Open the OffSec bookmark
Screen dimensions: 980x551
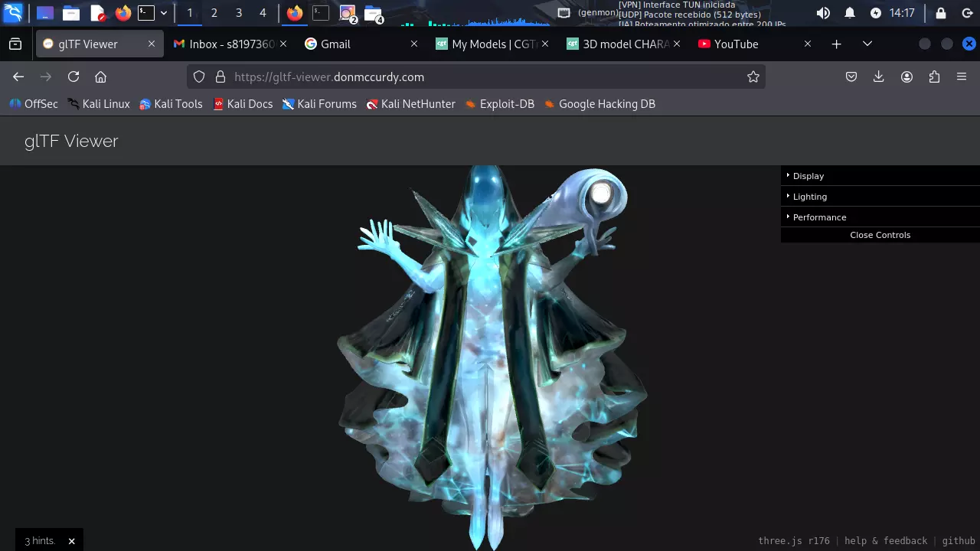(34, 104)
